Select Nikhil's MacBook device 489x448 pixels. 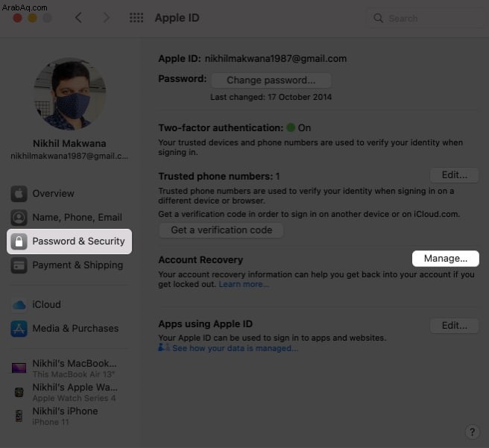(x=69, y=368)
